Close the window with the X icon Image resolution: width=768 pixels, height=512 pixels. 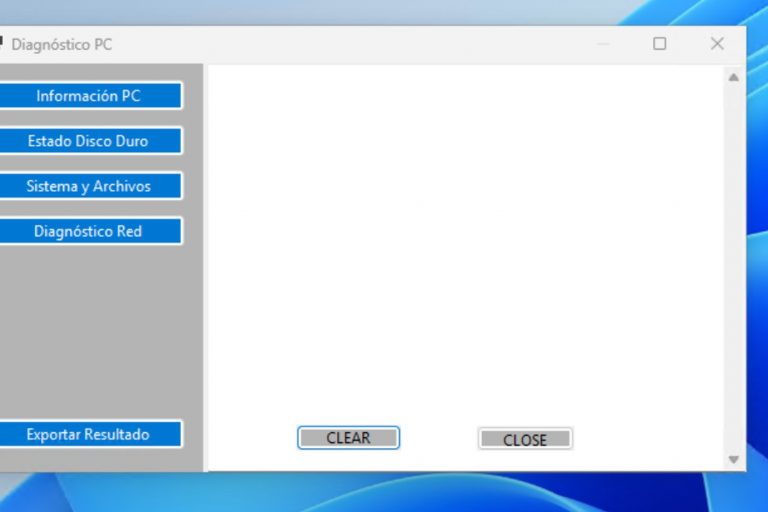(716, 44)
